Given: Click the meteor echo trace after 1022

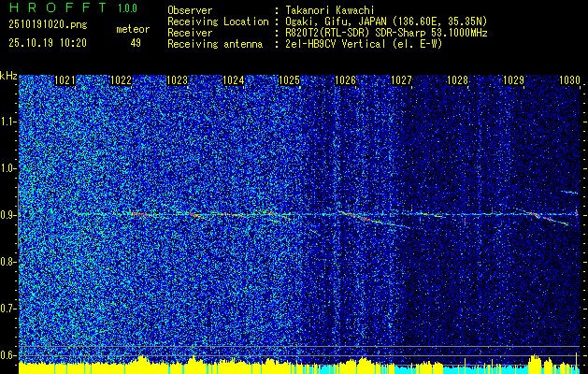Looking at the screenshot, I should tap(142, 214).
